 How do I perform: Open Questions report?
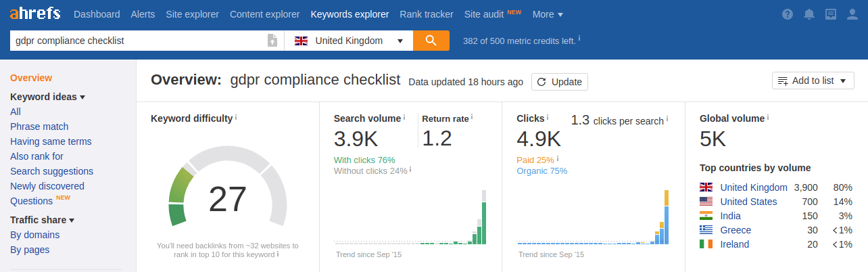32,201
